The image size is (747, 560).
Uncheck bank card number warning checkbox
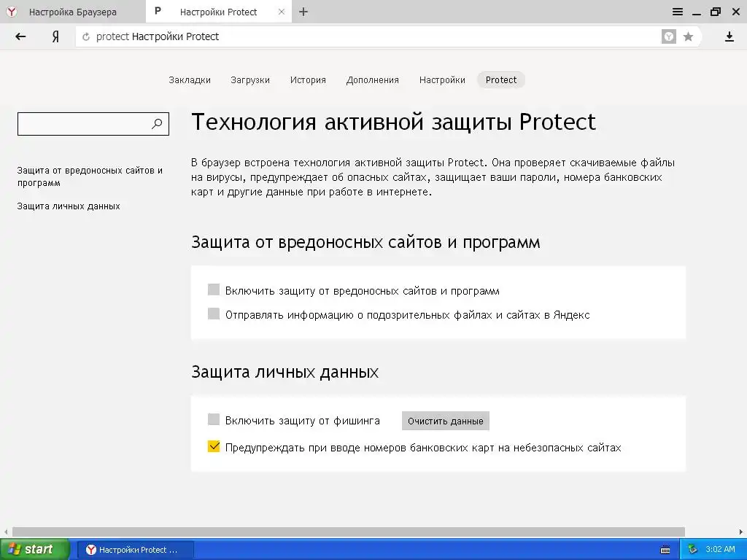214,447
